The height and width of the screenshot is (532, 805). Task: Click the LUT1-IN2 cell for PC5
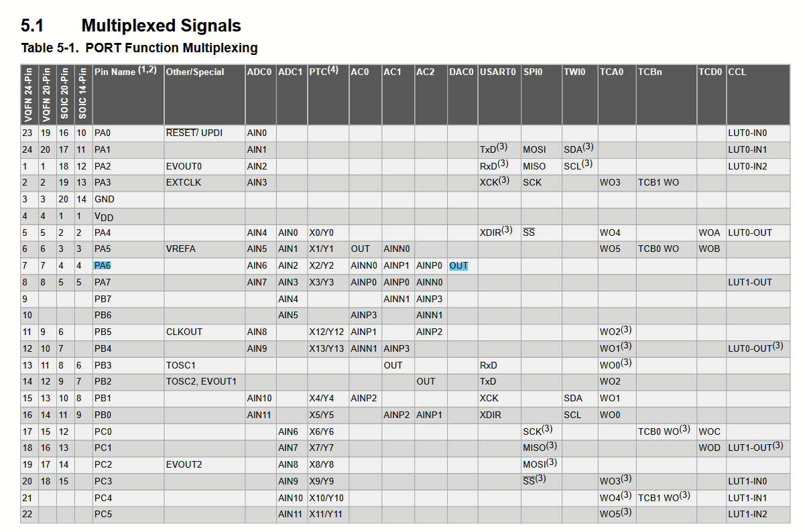(747, 515)
